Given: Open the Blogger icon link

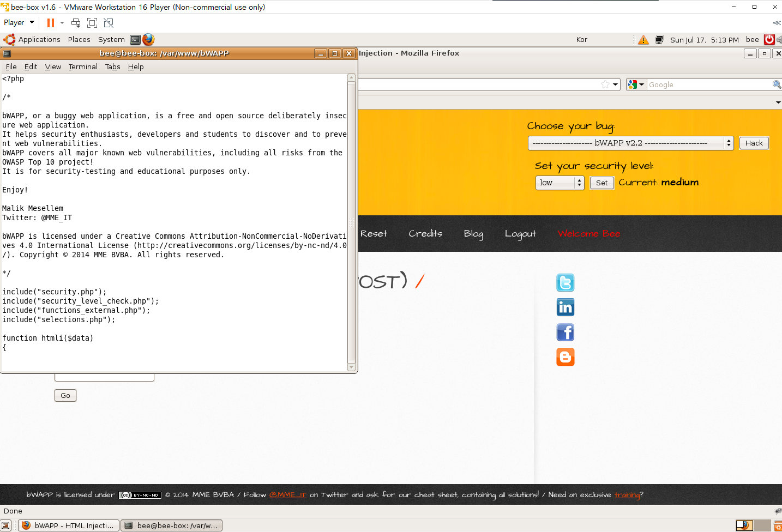Looking at the screenshot, I should click(566, 357).
